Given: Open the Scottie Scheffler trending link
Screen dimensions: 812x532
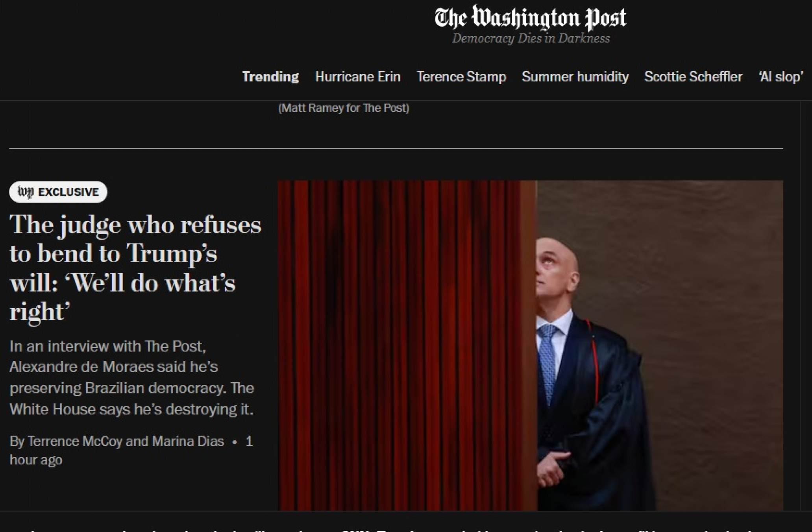Looking at the screenshot, I should [x=693, y=77].
